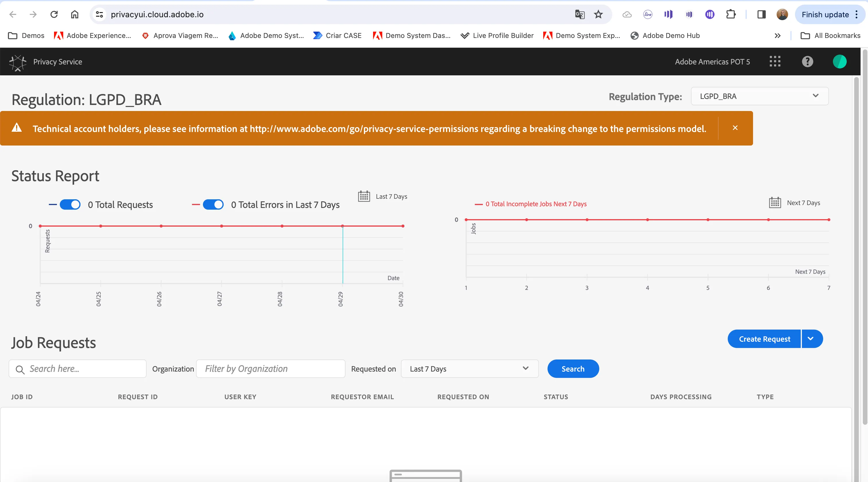Screen dimensions: 868x482
Task: Reload the page
Action: pos(54,14)
